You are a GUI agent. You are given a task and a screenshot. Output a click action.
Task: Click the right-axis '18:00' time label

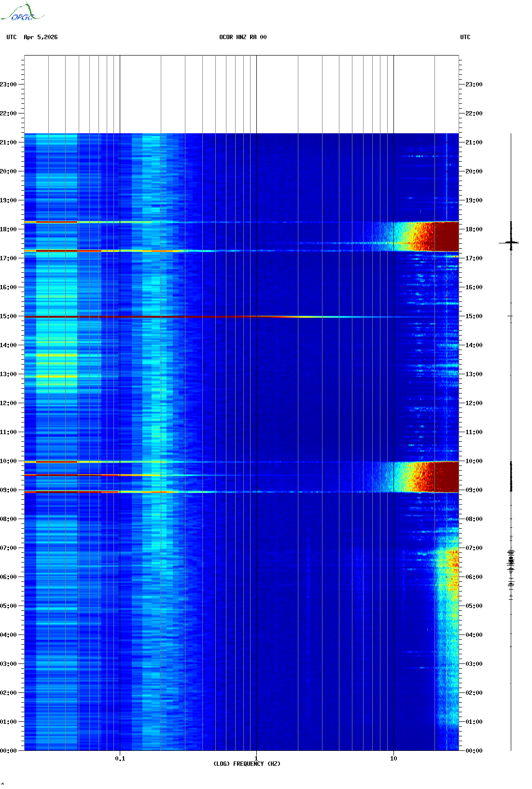point(474,229)
